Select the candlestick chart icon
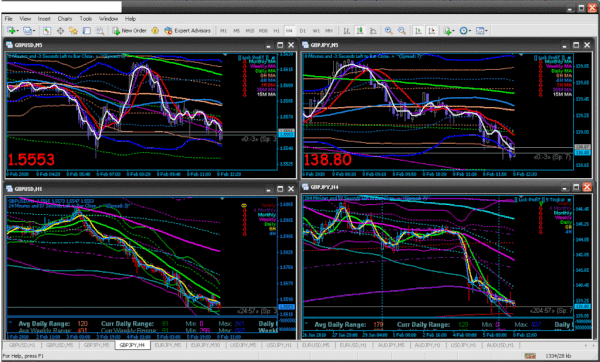 [360, 31]
